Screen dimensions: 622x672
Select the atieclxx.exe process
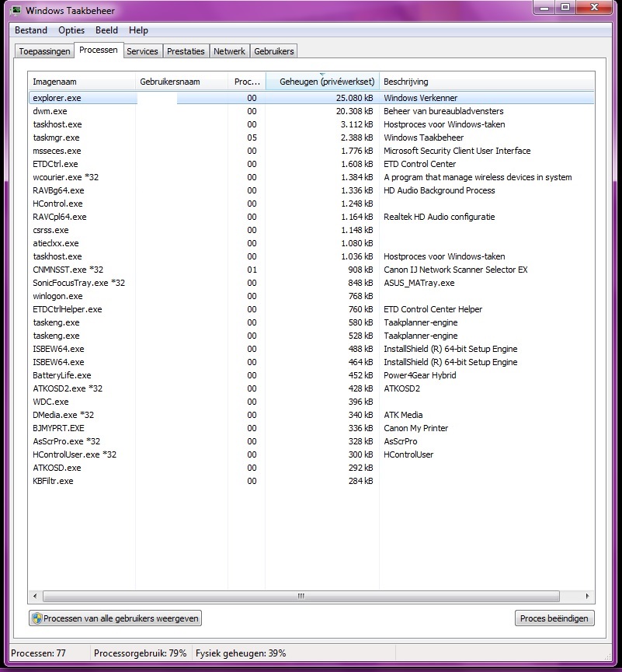(311, 243)
